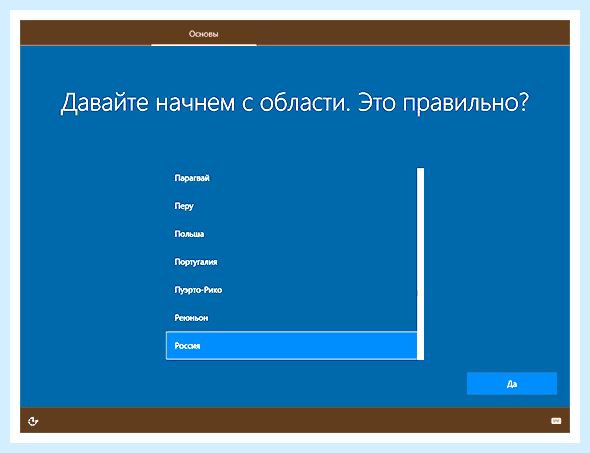Click the region list vertical scrollbar
The image size is (590, 453).
tap(421, 264)
